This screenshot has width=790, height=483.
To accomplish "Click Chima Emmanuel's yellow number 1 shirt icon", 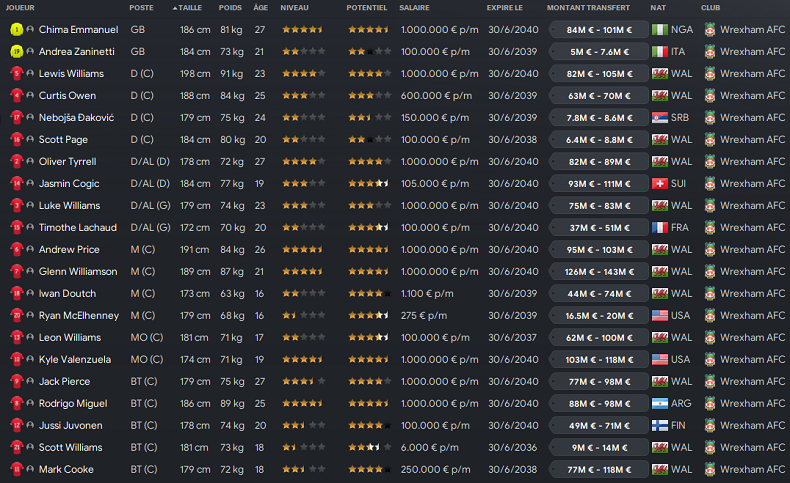I will pos(16,29).
